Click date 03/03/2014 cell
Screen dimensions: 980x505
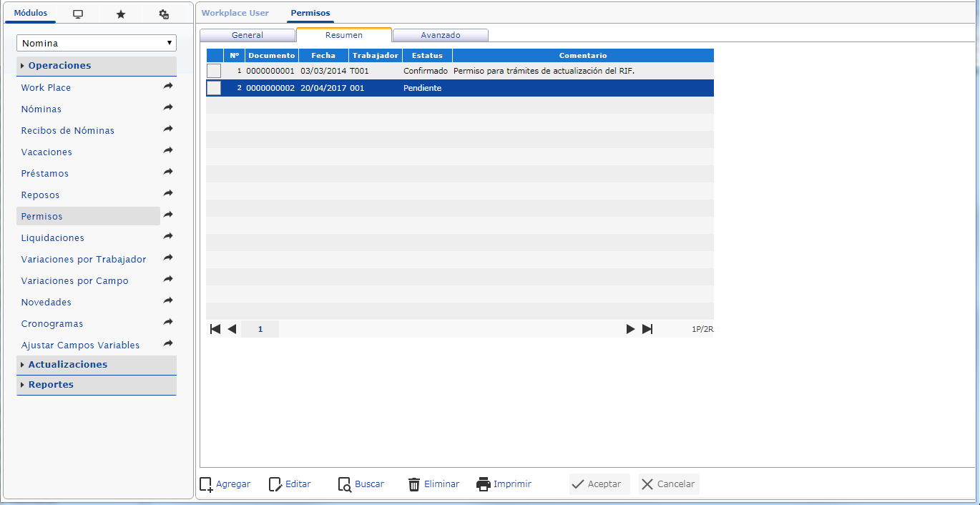[x=323, y=71]
